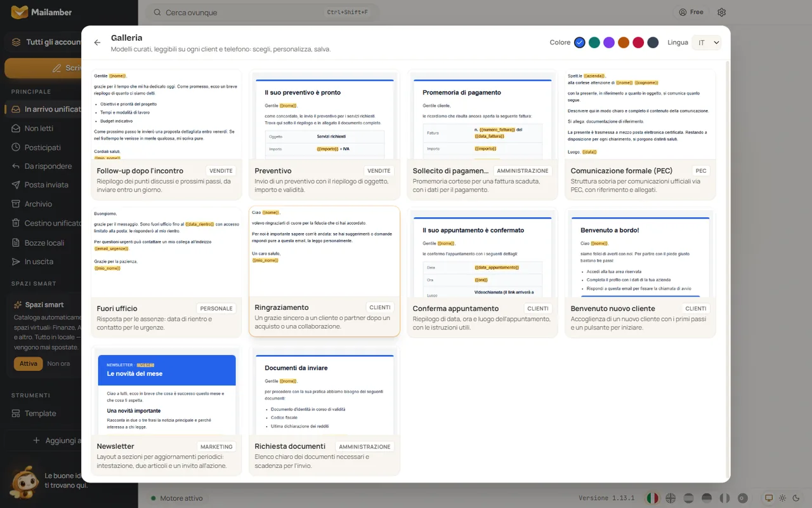The width and height of the screenshot is (812, 508).
Task: Switch to dark theme moon icon
Action: tap(796, 498)
